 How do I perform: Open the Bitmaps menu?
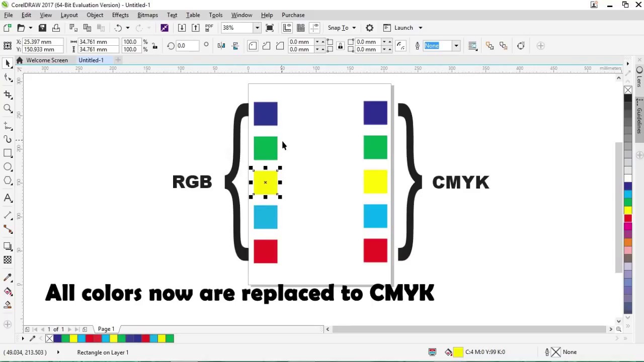pos(147,15)
